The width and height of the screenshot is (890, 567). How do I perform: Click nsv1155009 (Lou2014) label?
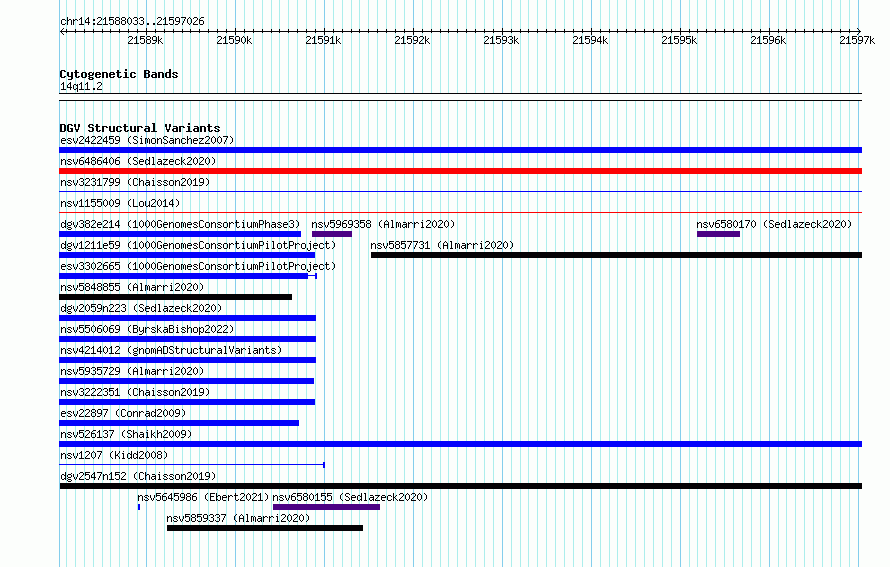(x=120, y=203)
